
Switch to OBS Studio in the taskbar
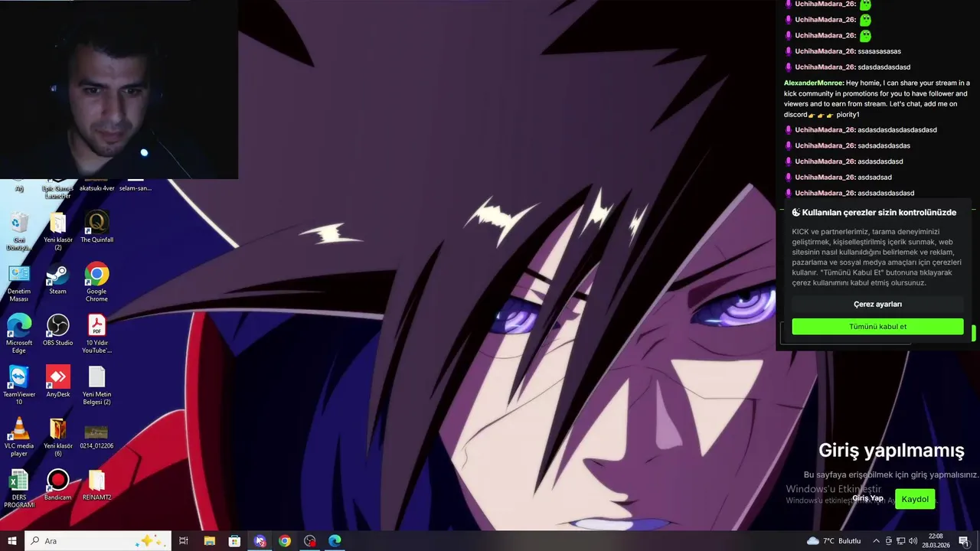[310, 541]
